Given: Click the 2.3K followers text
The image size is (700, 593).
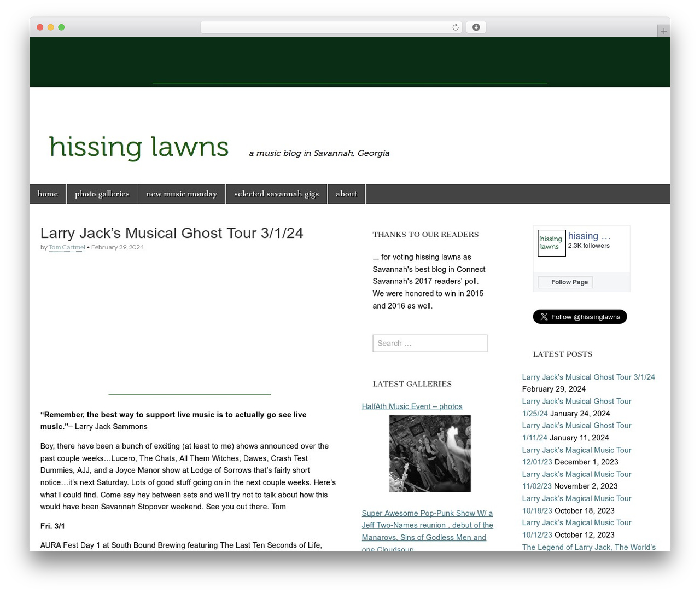Looking at the screenshot, I should (x=588, y=246).
